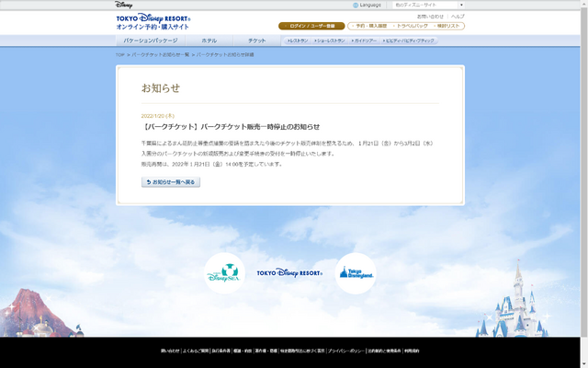Click the notice date 2022/1/20 (木)

click(158, 116)
